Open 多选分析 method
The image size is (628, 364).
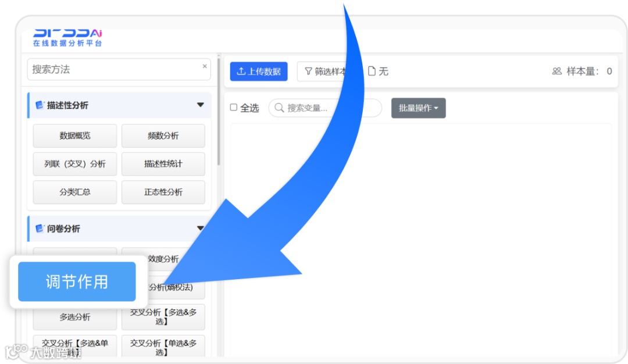click(x=75, y=317)
